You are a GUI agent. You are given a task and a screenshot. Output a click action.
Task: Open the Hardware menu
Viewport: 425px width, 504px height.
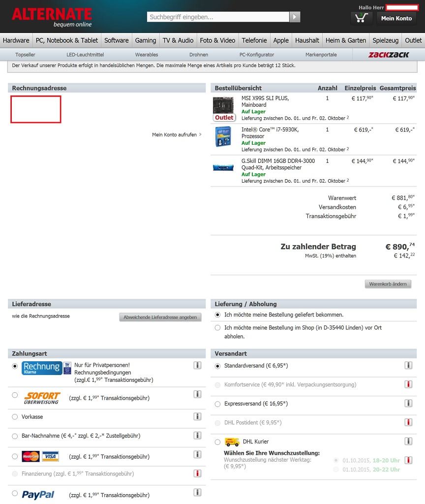click(x=16, y=40)
